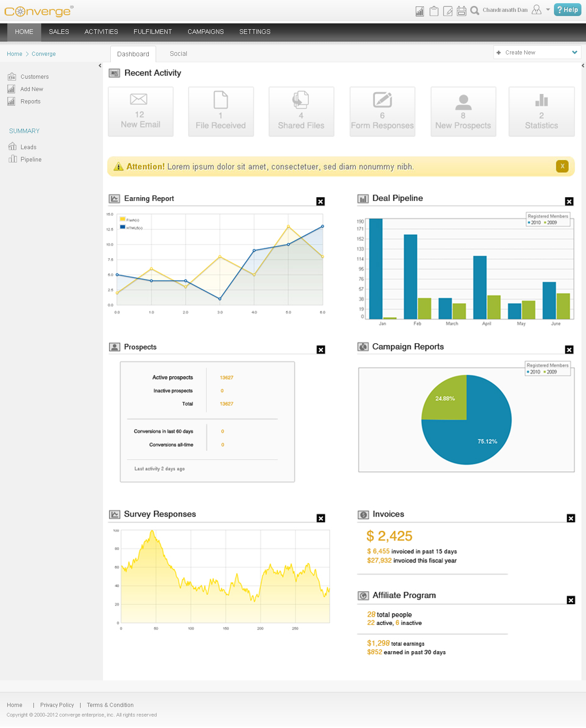Close the Prospects widget

coord(321,350)
